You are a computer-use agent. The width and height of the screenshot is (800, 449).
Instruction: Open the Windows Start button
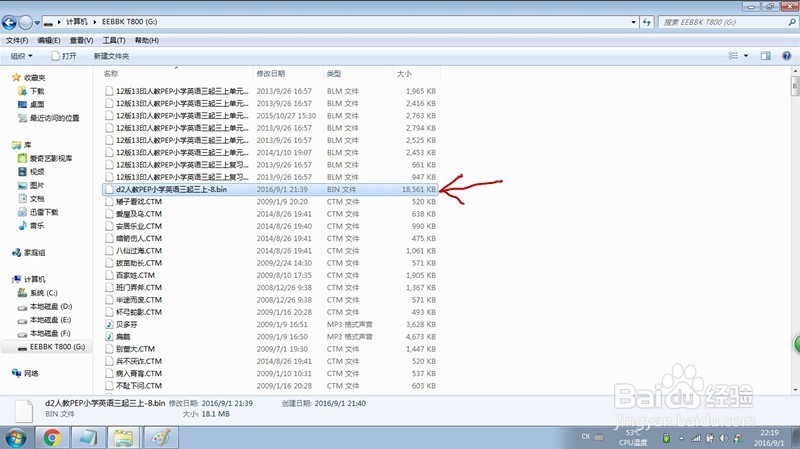tap(15, 438)
